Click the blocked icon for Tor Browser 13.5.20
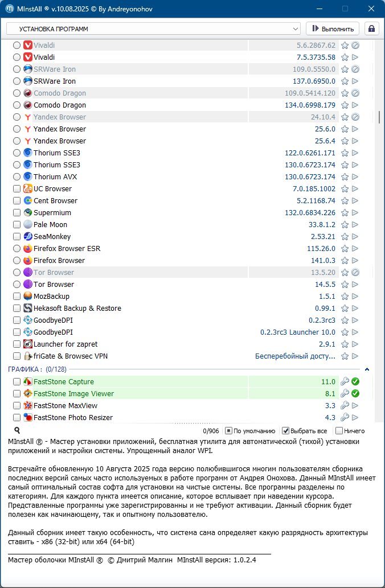The image size is (385, 588). [x=355, y=272]
